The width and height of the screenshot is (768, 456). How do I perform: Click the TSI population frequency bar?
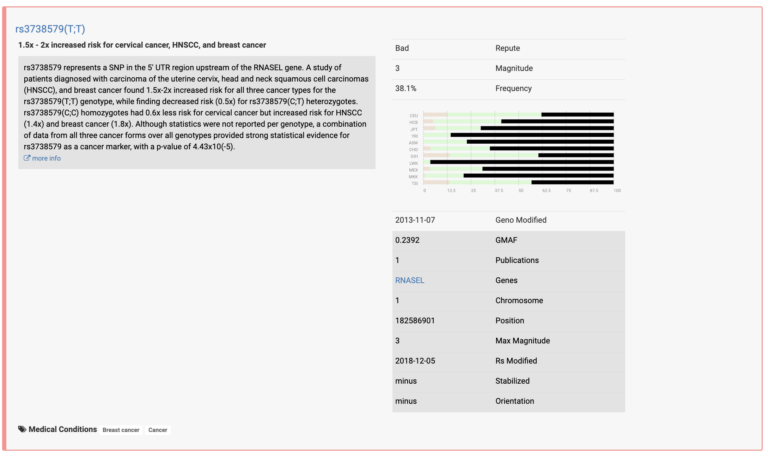click(518, 182)
